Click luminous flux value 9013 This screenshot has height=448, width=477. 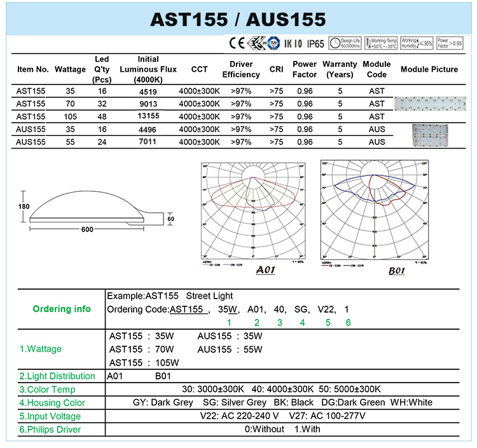[148, 104]
